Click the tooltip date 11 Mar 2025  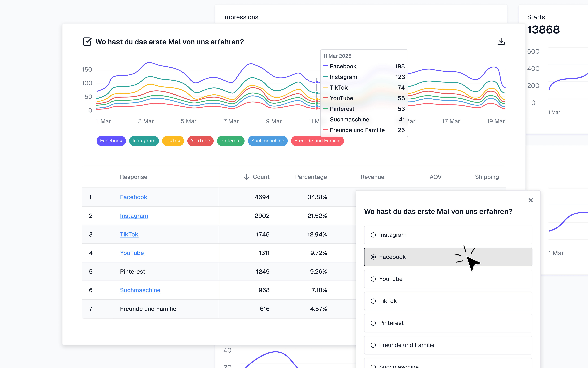pos(337,56)
